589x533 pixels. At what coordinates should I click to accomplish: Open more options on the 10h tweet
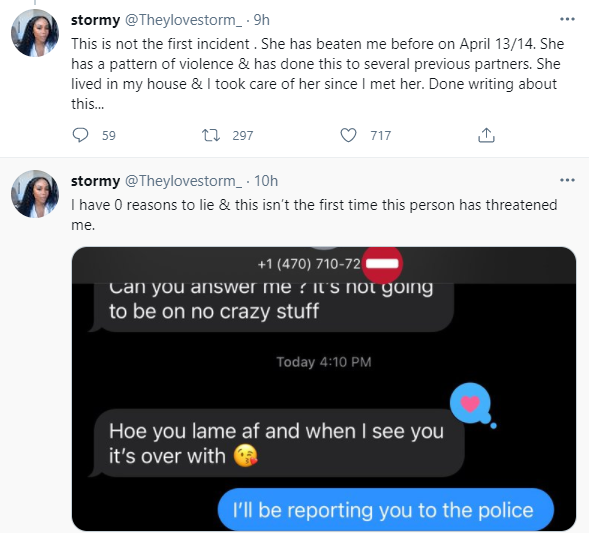pos(567,180)
